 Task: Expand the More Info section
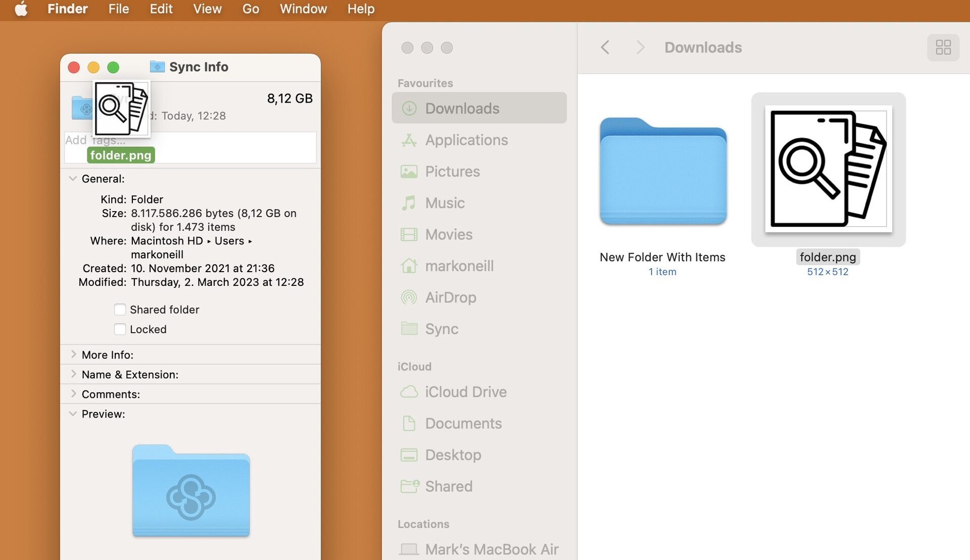click(x=73, y=354)
